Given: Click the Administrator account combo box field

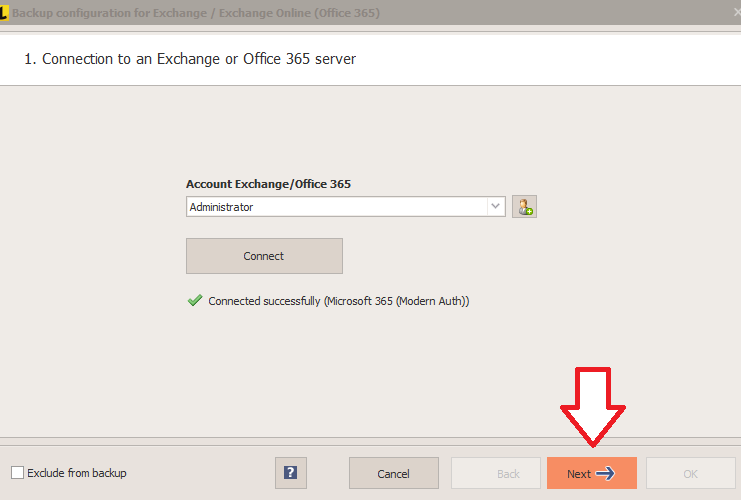Looking at the screenshot, I should click(x=345, y=207).
